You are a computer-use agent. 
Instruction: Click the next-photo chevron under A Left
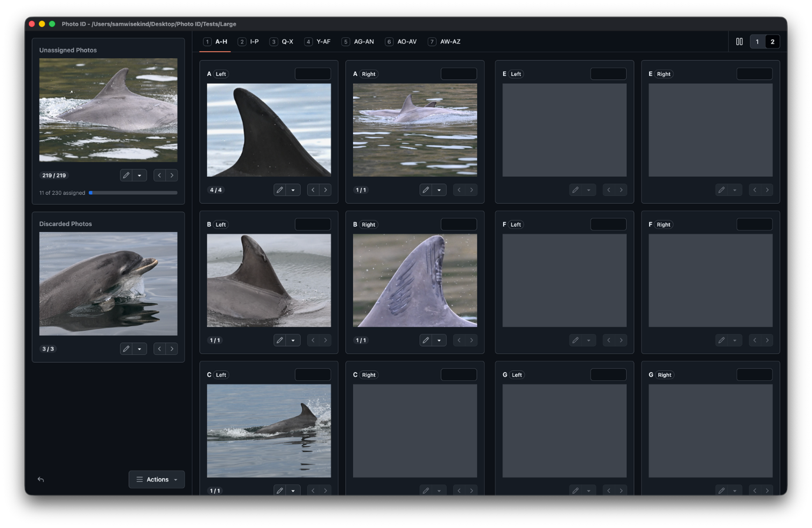coord(325,190)
